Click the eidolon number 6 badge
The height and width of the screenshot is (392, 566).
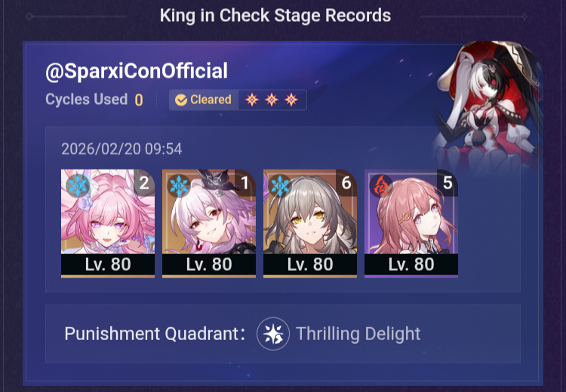346,183
